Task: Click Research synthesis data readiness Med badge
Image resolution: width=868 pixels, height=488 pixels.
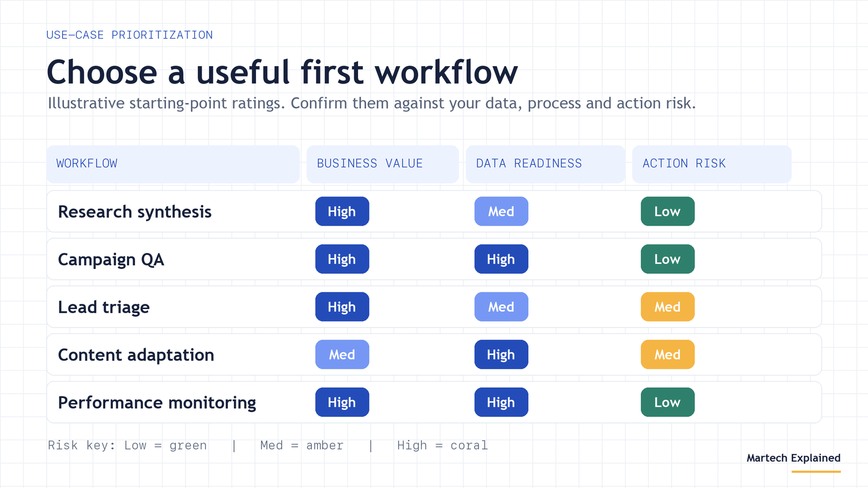Action: tap(501, 211)
